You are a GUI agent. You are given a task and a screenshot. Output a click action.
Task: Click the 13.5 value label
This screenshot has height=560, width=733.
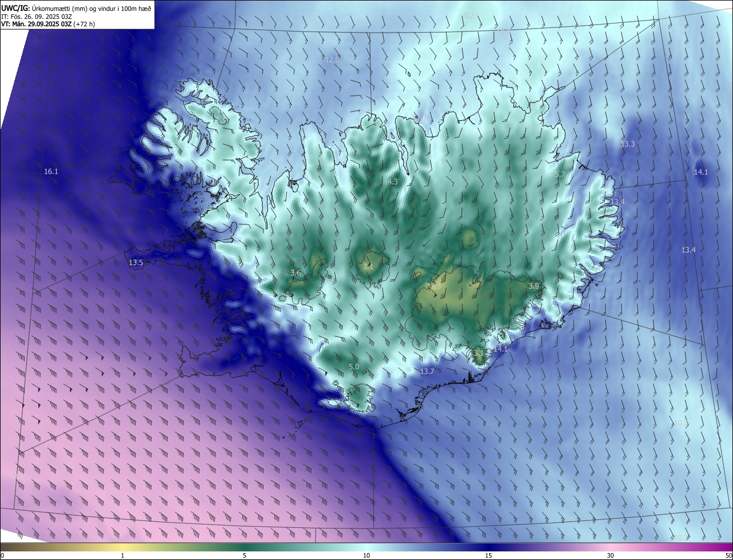136,262
